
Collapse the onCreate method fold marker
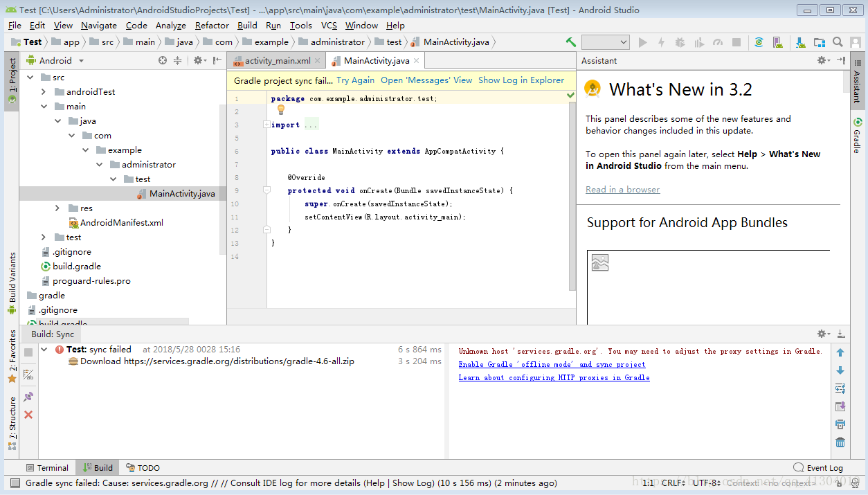(x=266, y=190)
